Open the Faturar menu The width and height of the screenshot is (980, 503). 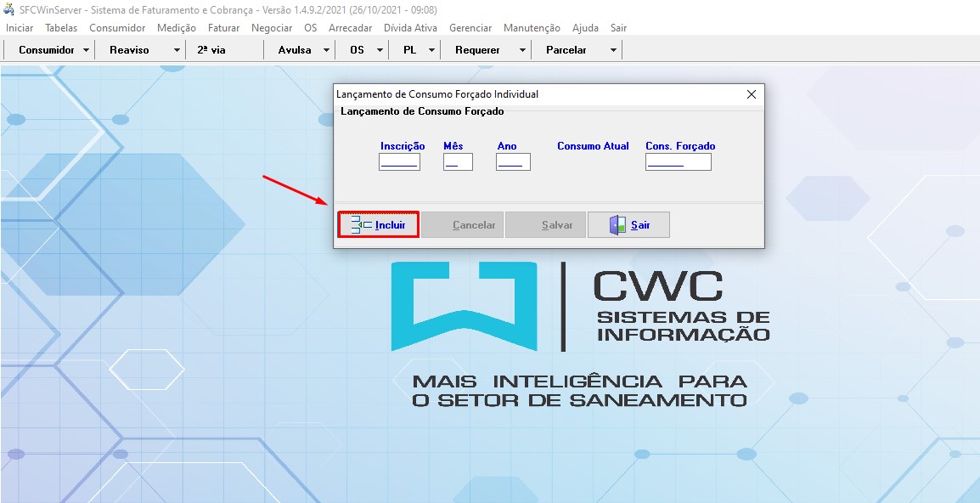coord(223,28)
